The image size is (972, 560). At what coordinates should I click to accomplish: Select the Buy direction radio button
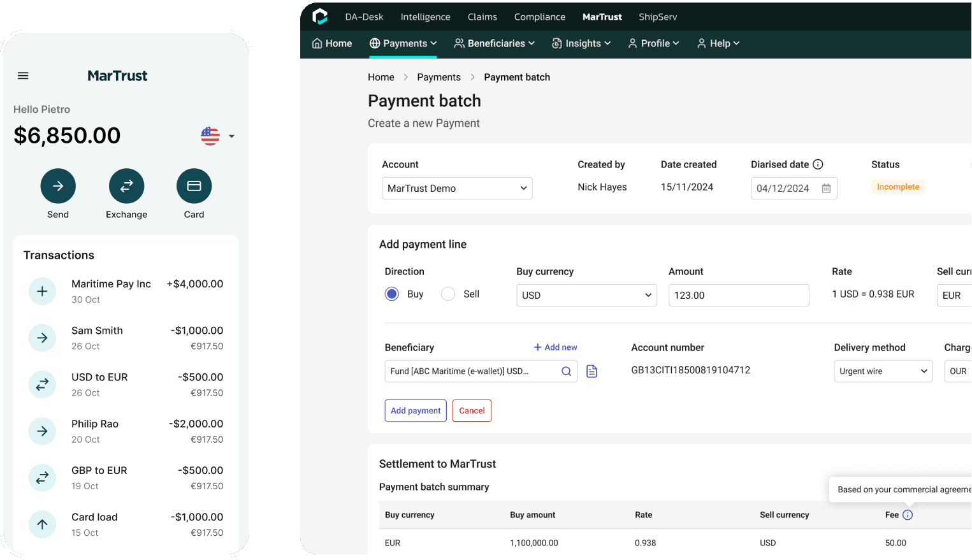391,294
